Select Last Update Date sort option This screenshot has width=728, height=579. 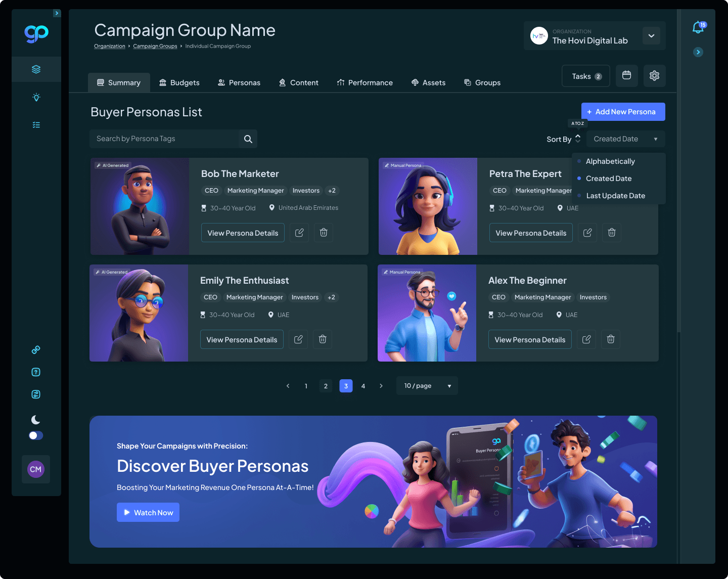pos(615,196)
